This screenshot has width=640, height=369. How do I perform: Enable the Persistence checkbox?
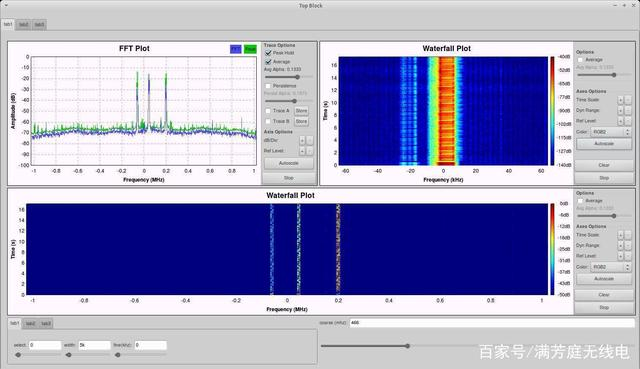point(268,86)
